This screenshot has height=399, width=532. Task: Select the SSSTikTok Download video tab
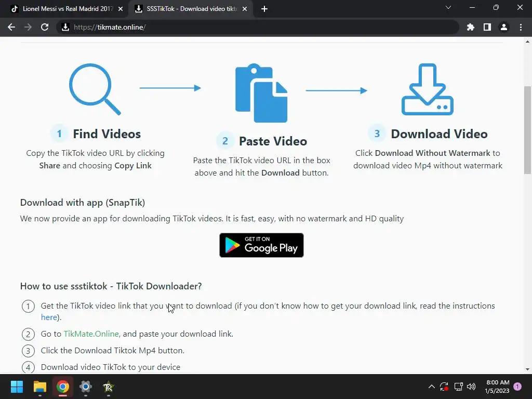191,9
